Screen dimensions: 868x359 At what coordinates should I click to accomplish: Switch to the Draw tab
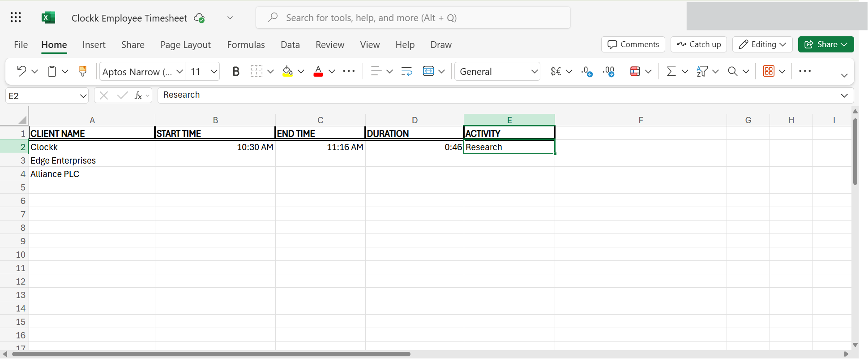(x=441, y=45)
